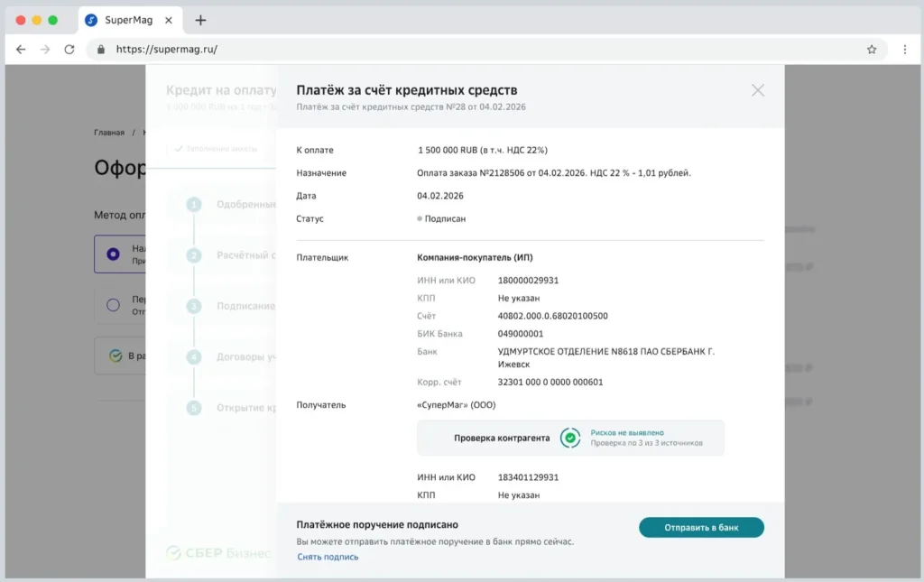Select the second payment method radio button
The image size is (924, 582).
[113, 305]
